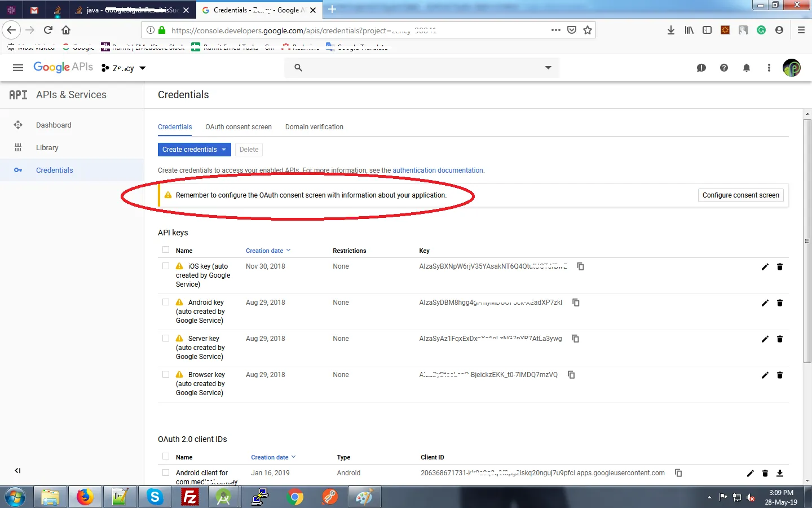Tick the Android client for com checkbox
812x508 pixels.
coord(166,472)
